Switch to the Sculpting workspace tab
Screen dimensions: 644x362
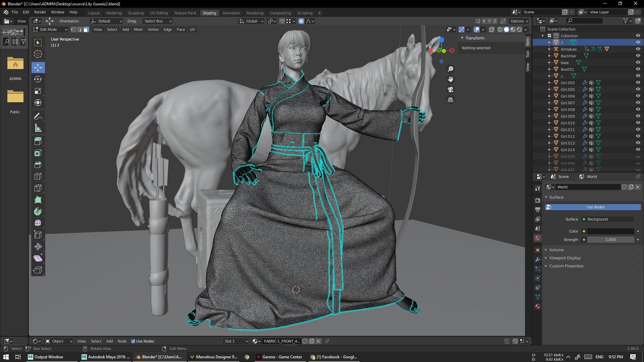pos(136,13)
